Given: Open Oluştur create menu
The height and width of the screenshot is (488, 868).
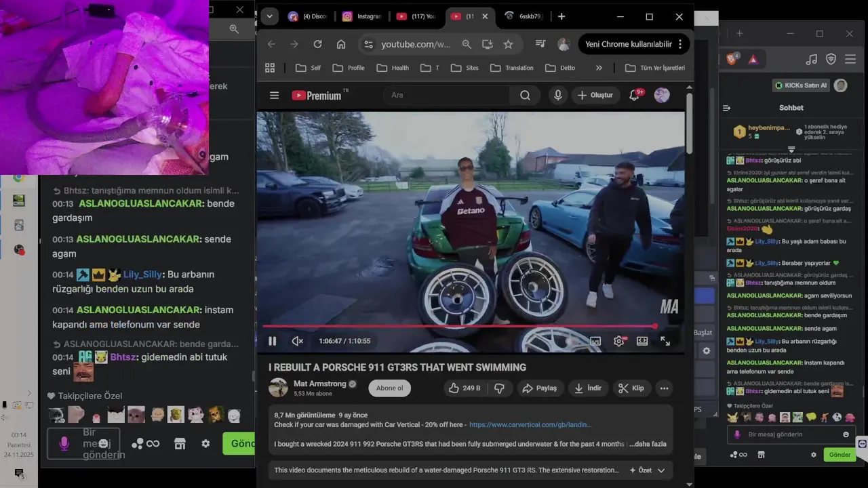Looking at the screenshot, I should coord(595,96).
